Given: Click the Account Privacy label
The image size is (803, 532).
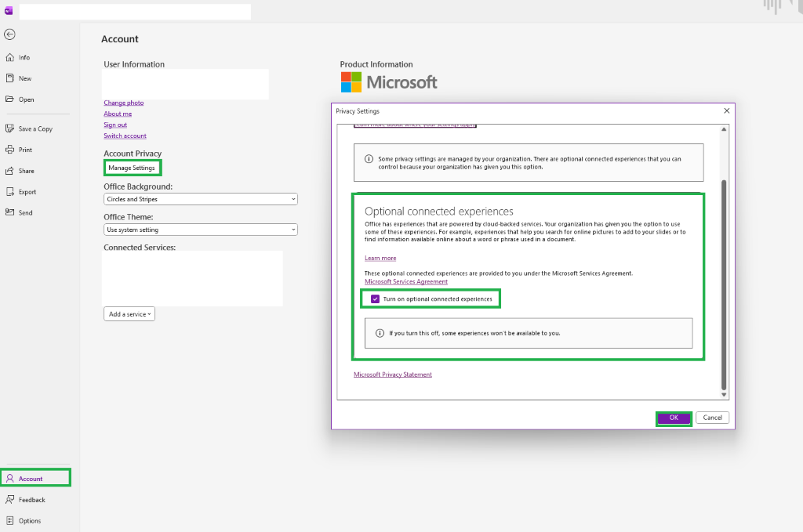Looking at the screenshot, I should pyautogui.click(x=133, y=154).
